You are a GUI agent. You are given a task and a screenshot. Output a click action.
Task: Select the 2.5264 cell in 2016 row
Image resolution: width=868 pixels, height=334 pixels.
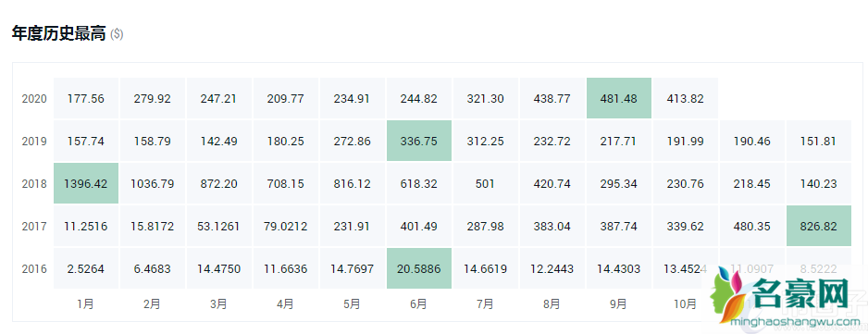pos(86,268)
